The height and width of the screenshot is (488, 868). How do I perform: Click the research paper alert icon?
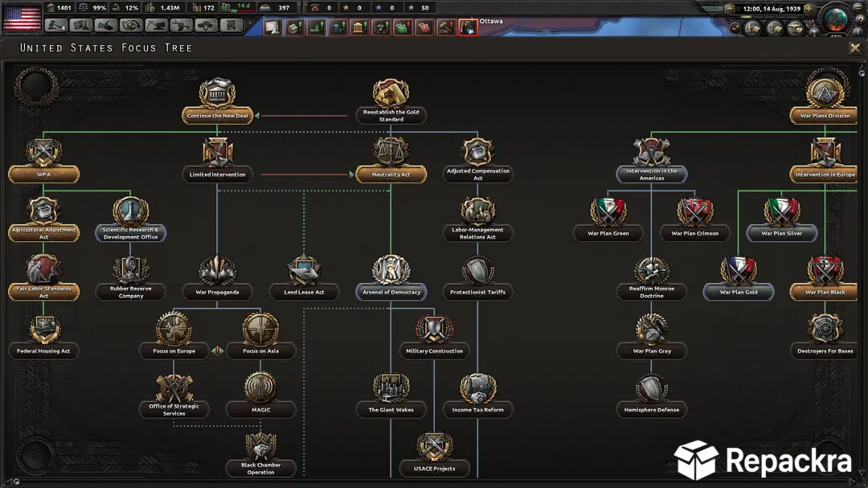click(273, 27)
